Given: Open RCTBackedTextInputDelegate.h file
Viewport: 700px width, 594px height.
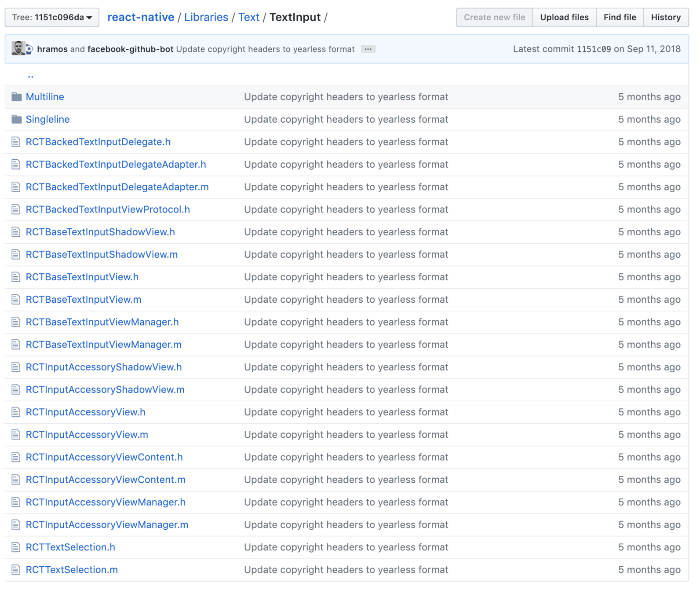Looking at the screenshot, I should (98, 142).
